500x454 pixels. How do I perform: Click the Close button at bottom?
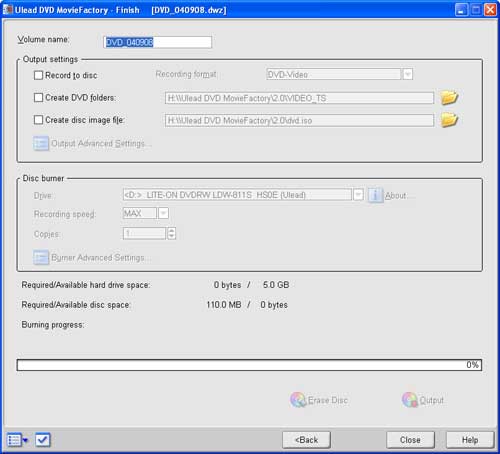pyautogui.click(x=410, y=440)
